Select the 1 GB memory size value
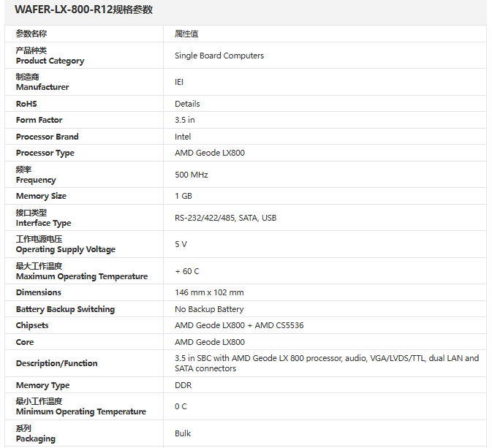Viewport: 492px width, 448px height. click(183, 196)
